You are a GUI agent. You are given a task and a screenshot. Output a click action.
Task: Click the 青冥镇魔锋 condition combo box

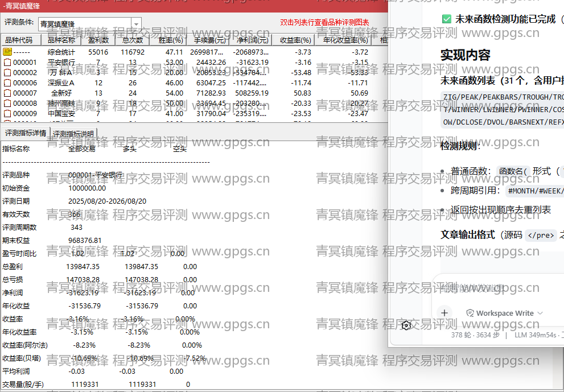[89, 24]
